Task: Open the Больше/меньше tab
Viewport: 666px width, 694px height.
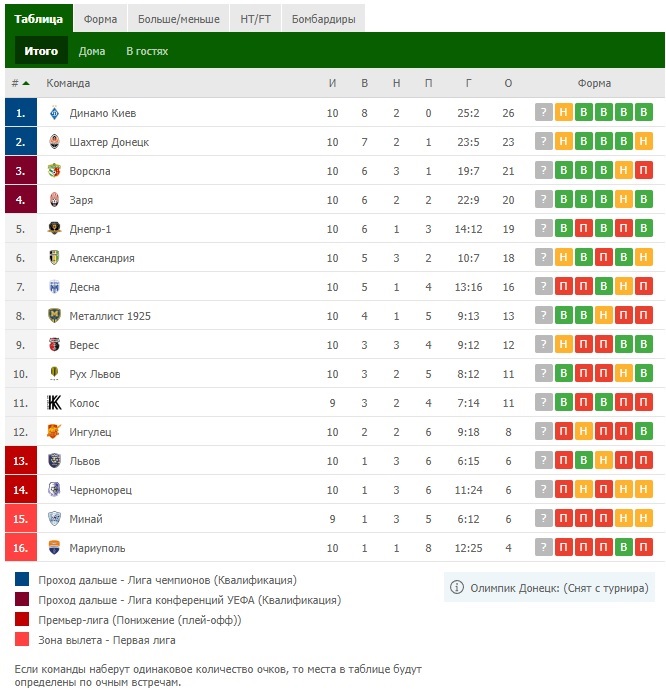Action: (x=179, y=19)
